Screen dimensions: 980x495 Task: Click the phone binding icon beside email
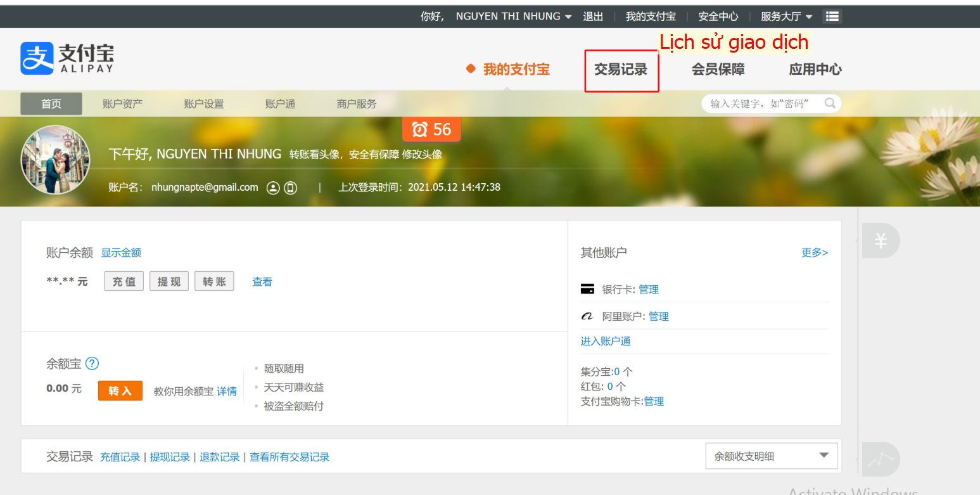(x=291, y=188)
